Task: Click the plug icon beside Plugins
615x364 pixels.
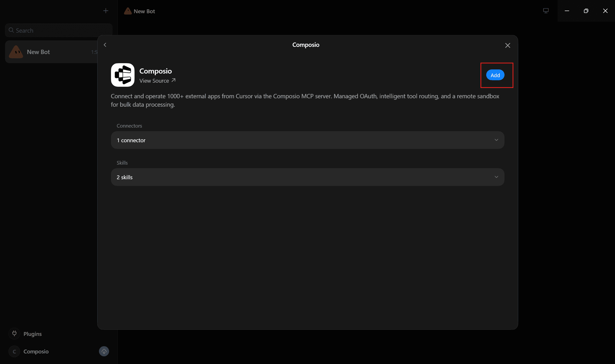Action: click(14, 333)
